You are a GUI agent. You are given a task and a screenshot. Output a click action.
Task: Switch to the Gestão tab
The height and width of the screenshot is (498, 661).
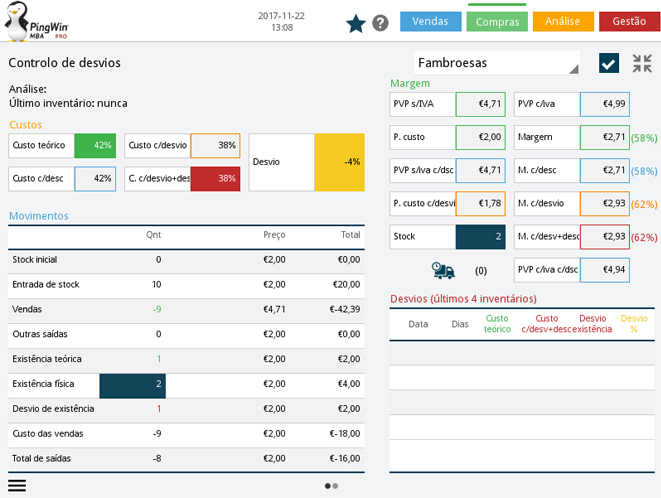click(629, 22)
